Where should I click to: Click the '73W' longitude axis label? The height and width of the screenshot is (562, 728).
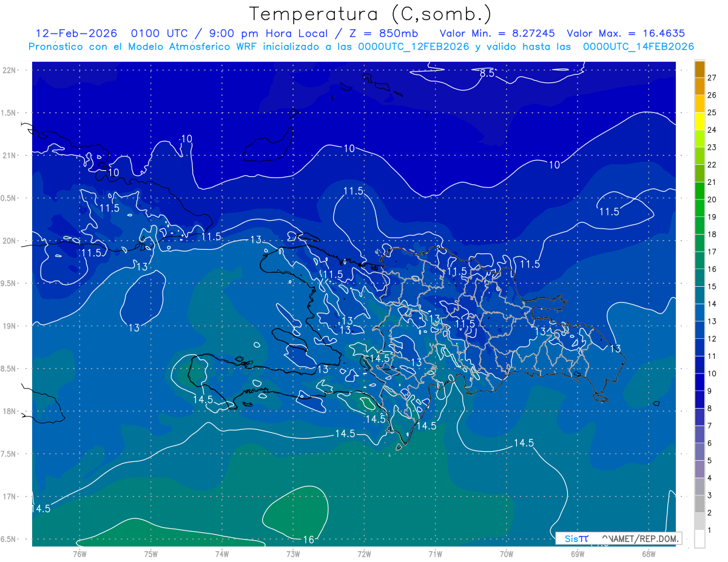pyautogui.click(x=293, y=554)
